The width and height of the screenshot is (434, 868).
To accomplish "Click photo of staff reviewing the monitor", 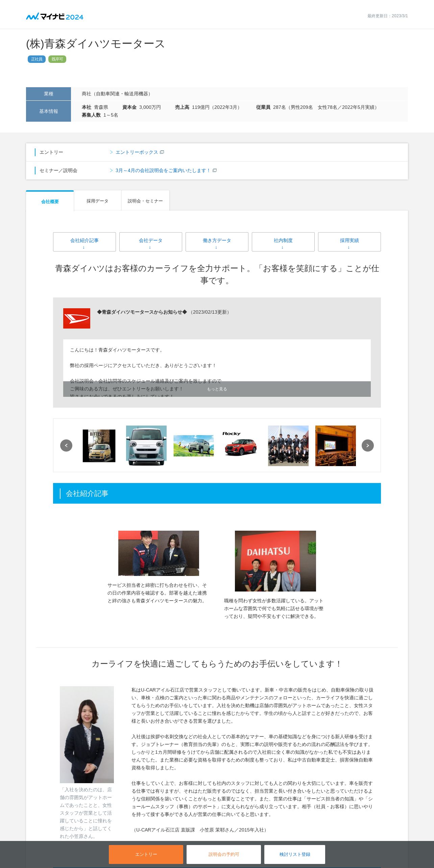I will pyautogui.click(x=159, y=553).
